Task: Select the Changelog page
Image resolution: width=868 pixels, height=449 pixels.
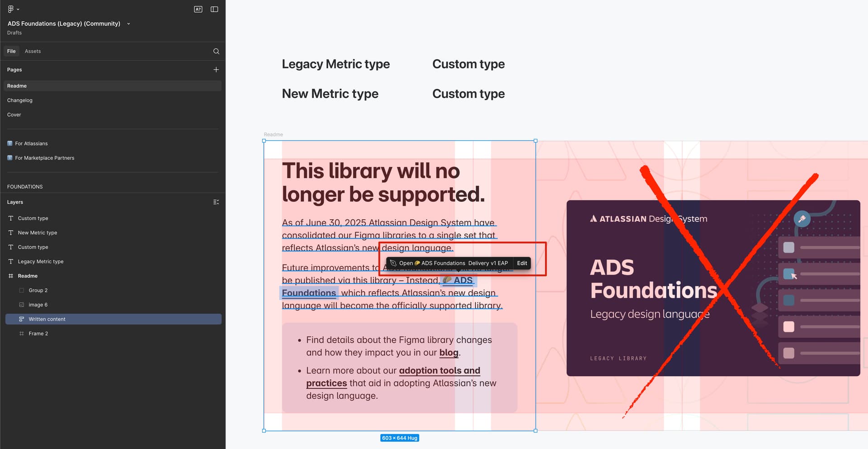Action: pyautogui.click(x=113, y=100)
